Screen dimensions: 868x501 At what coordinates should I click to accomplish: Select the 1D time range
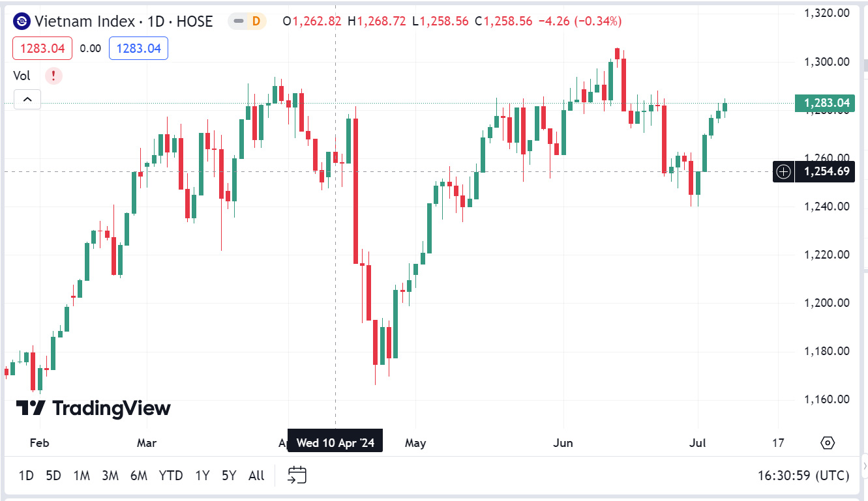[x=26, y=476]
